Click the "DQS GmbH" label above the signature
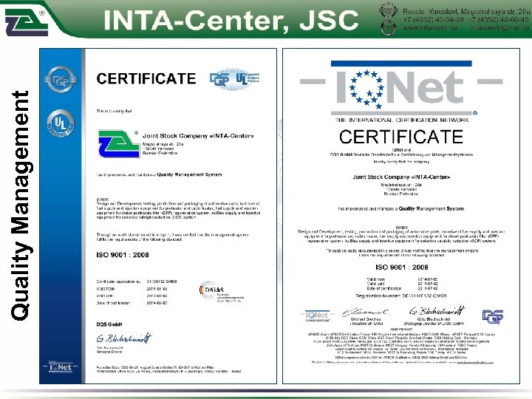Screen dimensions: 532x399 109,324
